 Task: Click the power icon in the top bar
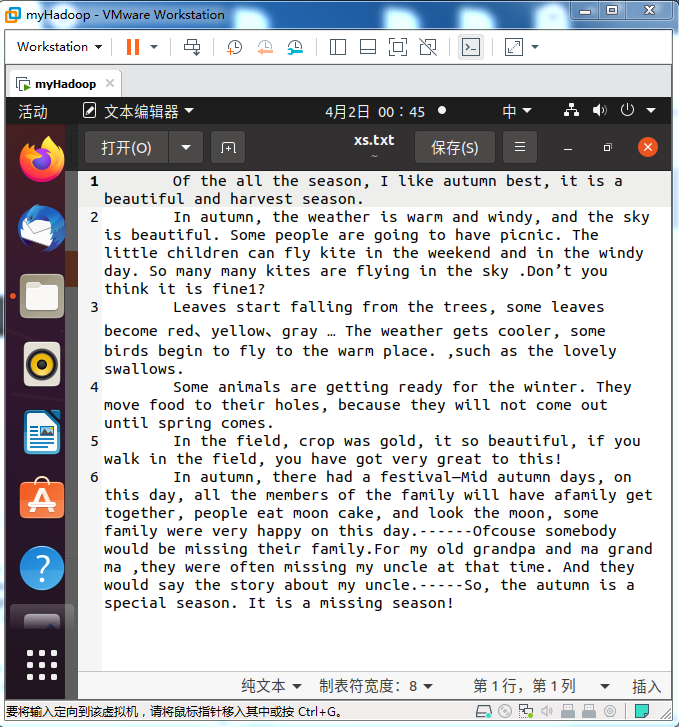coord(627,110)
